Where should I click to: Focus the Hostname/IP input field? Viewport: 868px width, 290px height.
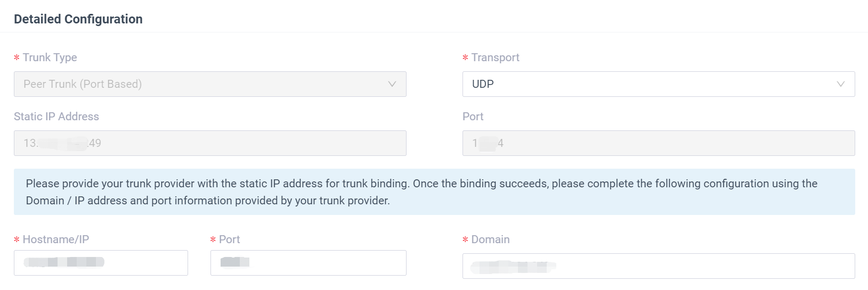pyautogui.click(x=101, y=263)
